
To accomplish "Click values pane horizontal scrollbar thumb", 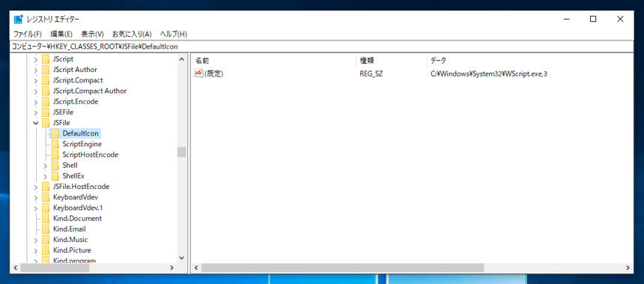I will (342, 268).
